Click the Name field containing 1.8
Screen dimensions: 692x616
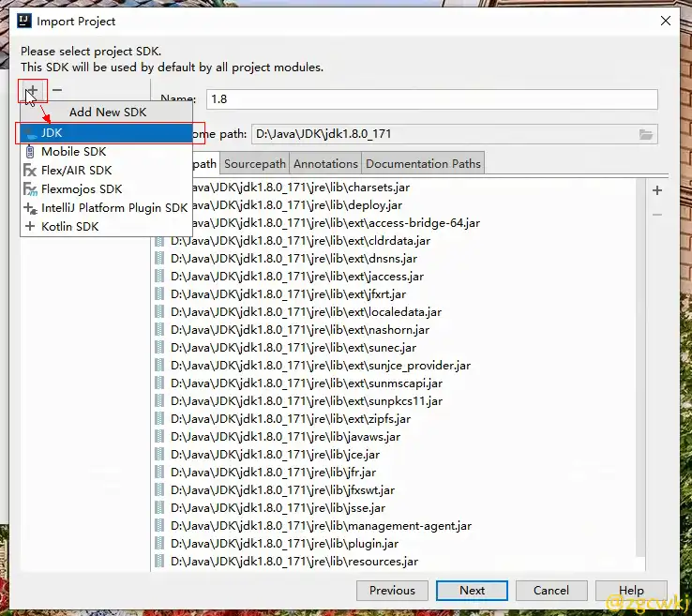point(432,99)
